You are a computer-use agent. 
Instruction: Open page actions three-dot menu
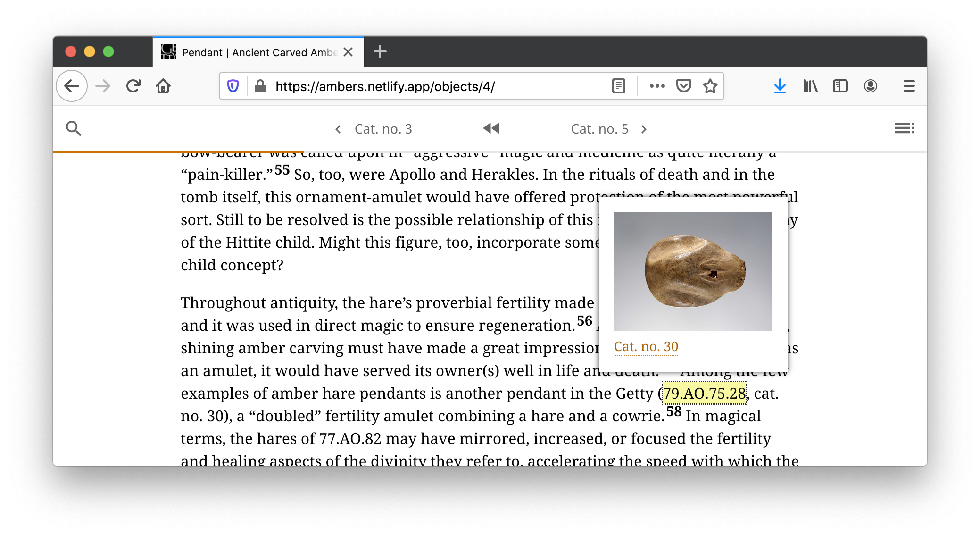657,86
